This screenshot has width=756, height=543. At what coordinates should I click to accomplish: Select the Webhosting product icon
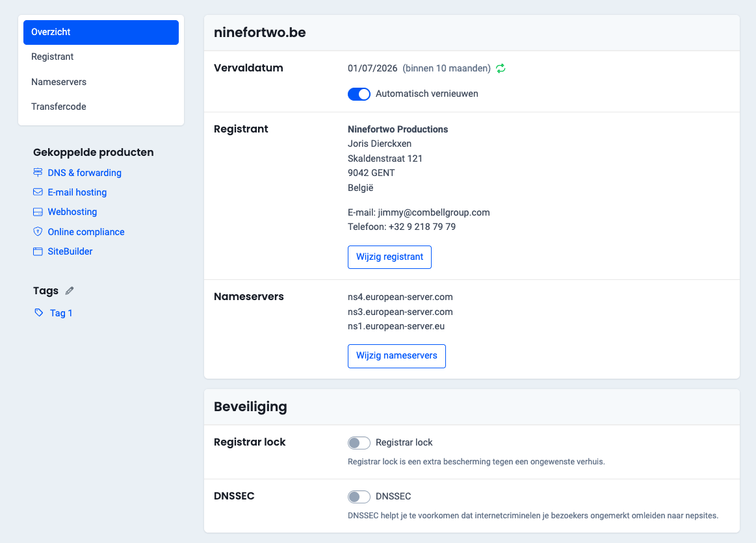pos(38,212)
